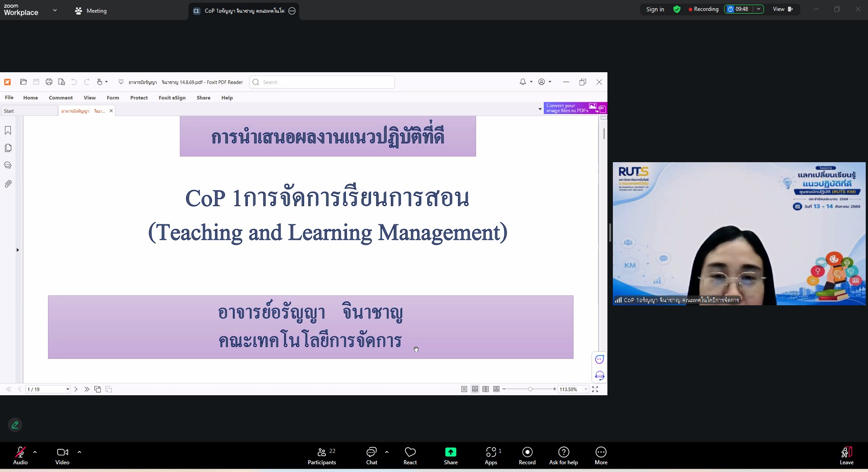Select the Hand tool icon
Screen dimensions: 868x472
pyautogui.click(x=99, y=82)
